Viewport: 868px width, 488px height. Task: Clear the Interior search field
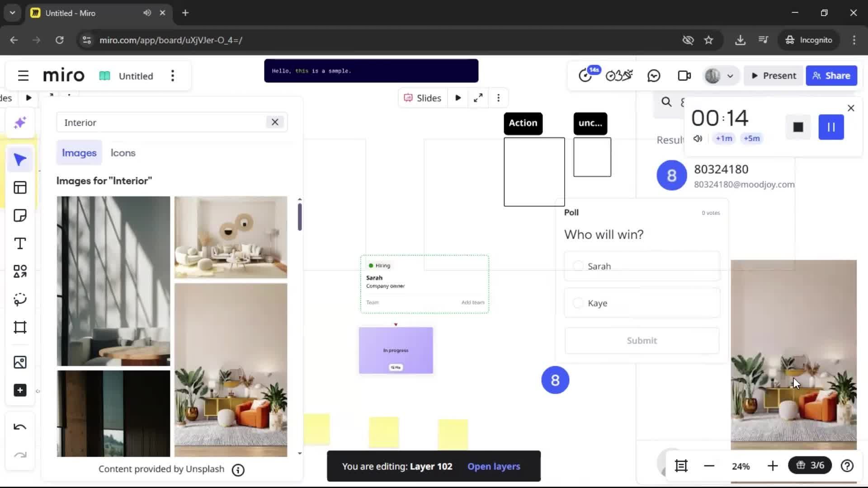pyautogui.click(x=275, y=122)
